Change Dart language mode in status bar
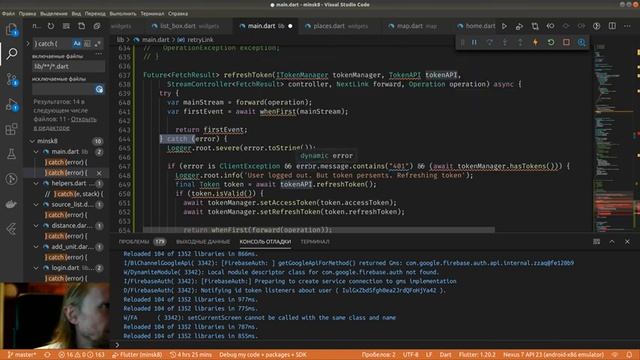 (x=445, y=355)
